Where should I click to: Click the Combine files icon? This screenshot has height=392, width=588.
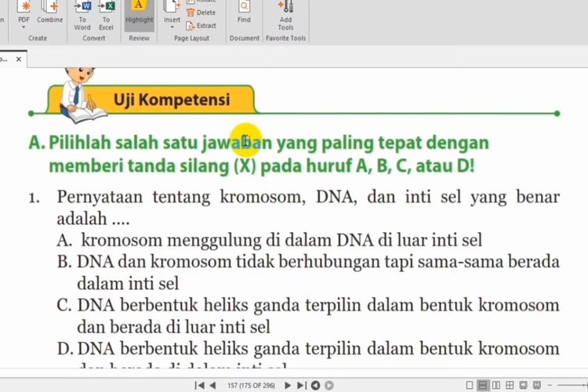50,11
